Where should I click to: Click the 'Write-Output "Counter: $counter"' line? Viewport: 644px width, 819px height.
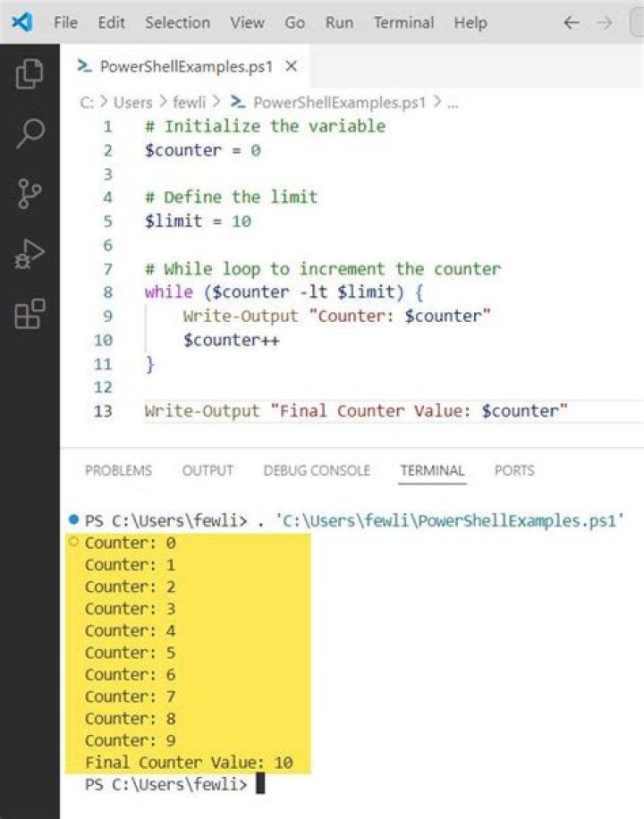(336, 316)
